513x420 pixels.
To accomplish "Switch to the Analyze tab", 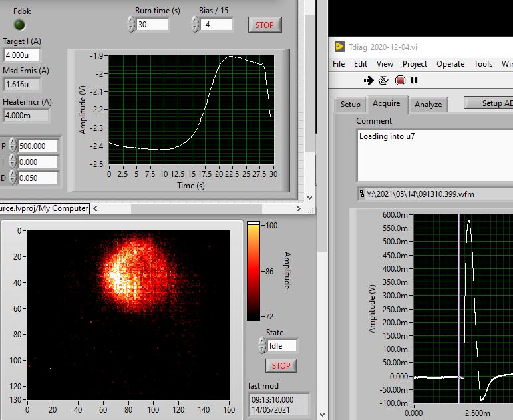I will click(428, 105).
